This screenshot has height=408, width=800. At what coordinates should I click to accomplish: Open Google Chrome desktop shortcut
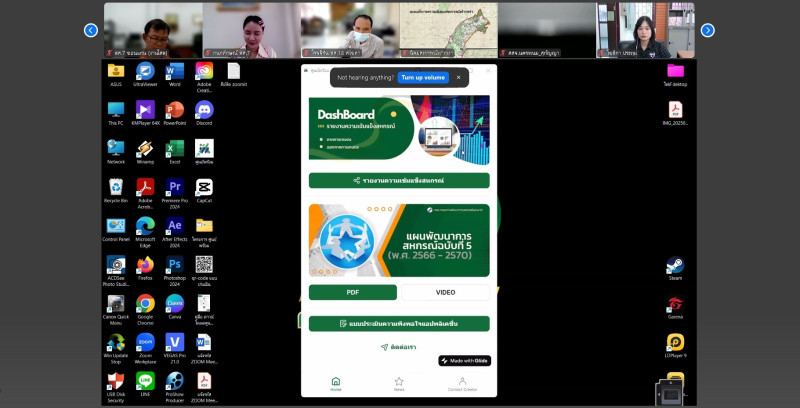(145, 303)
